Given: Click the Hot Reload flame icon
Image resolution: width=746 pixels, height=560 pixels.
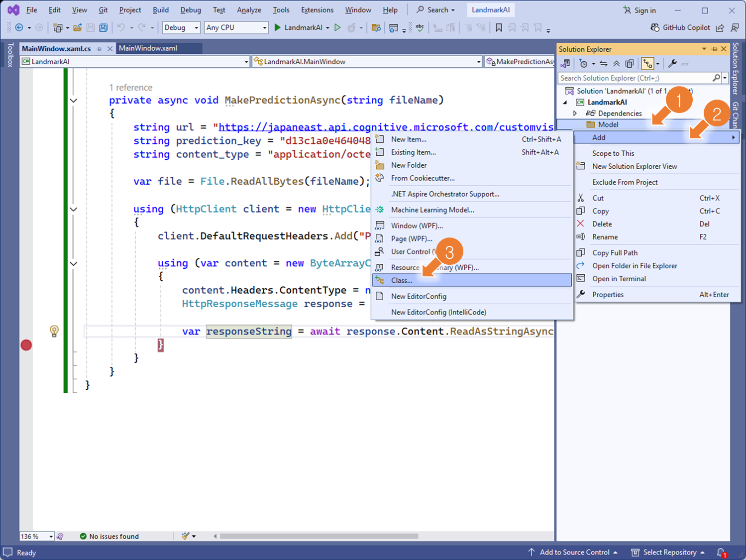Looking at the screenshot, I should click(x=352, y=28).
